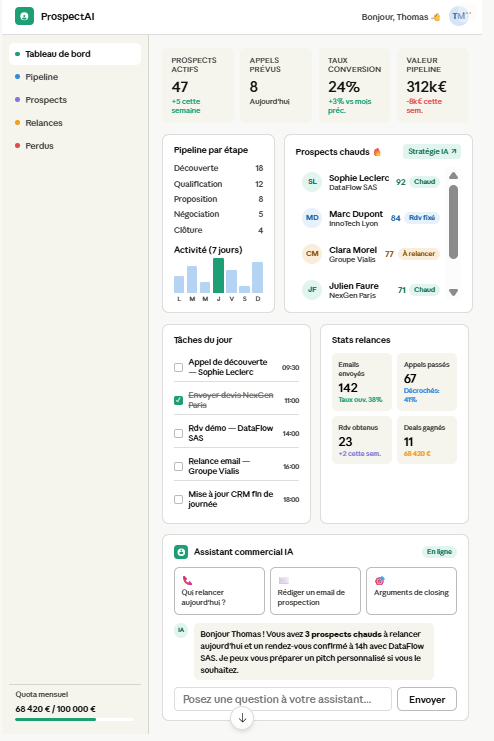Click the Qualification pipeline stage row

click(218, 184)
